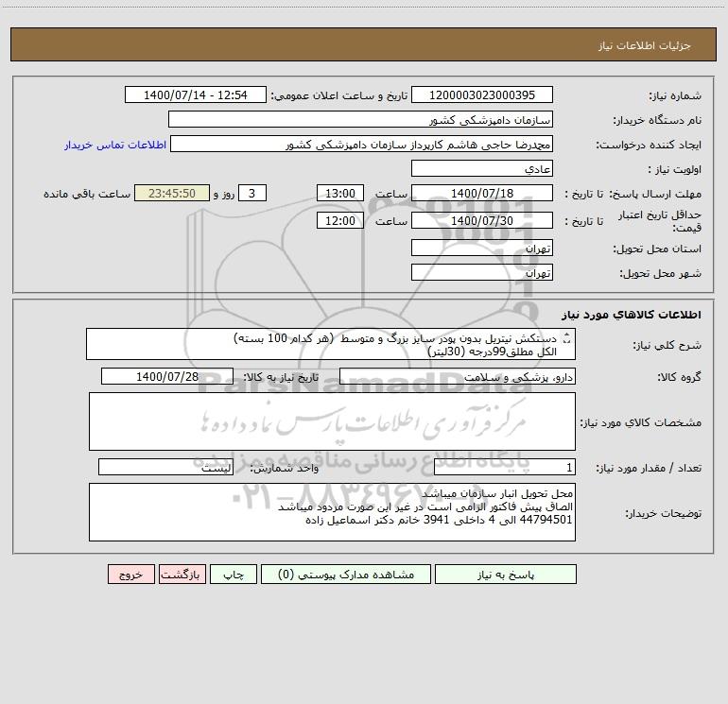Click the استان محل تحویل label

[657, 249]
